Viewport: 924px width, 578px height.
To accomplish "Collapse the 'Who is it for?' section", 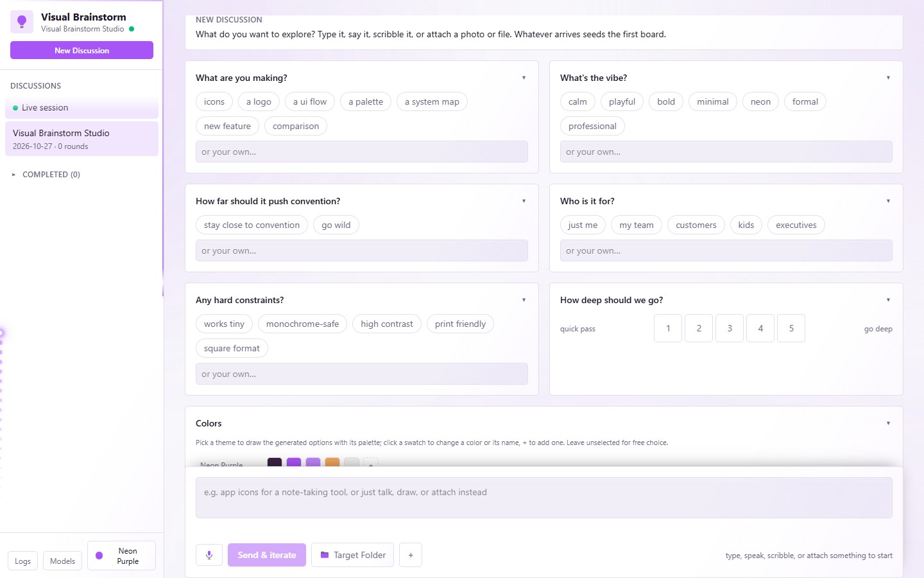I will click(x=888, y=201).
